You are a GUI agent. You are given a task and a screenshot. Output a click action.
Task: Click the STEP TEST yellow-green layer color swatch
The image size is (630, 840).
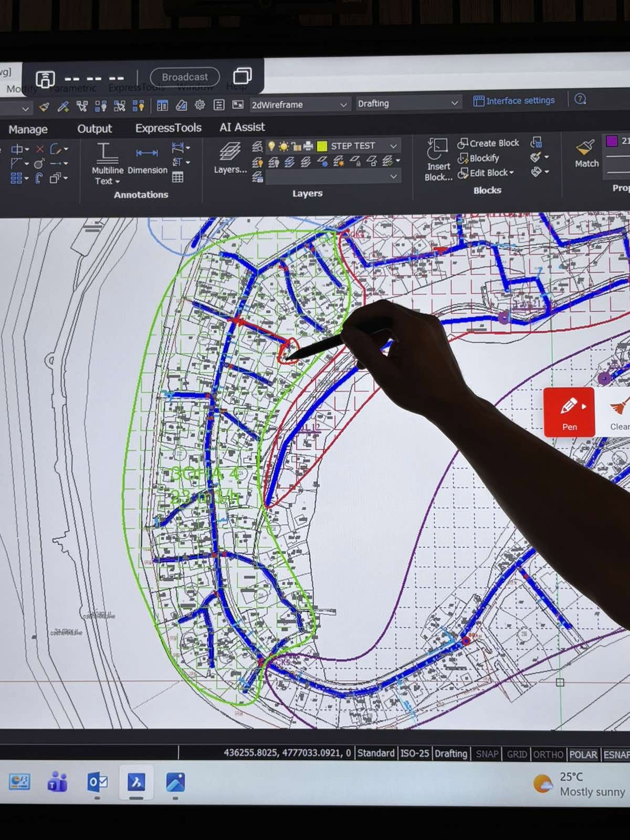[322, 146]
